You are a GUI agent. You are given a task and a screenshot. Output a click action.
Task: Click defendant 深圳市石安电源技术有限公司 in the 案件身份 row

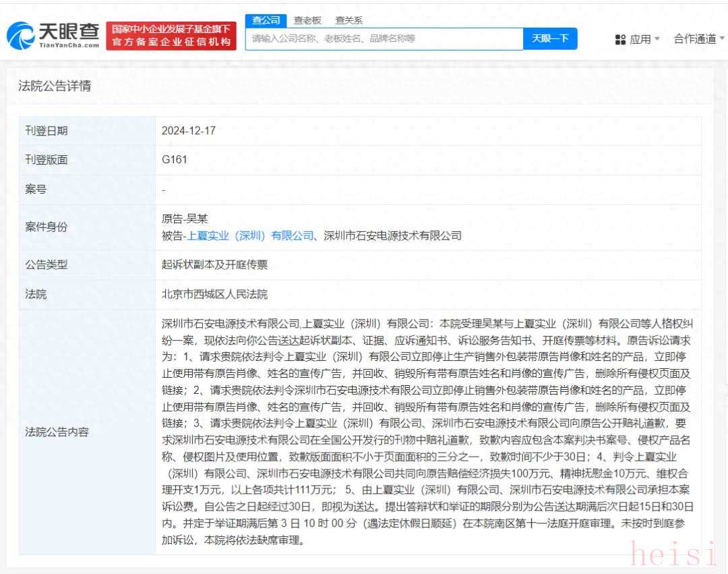pyautogui.click(x=392, y=235)
